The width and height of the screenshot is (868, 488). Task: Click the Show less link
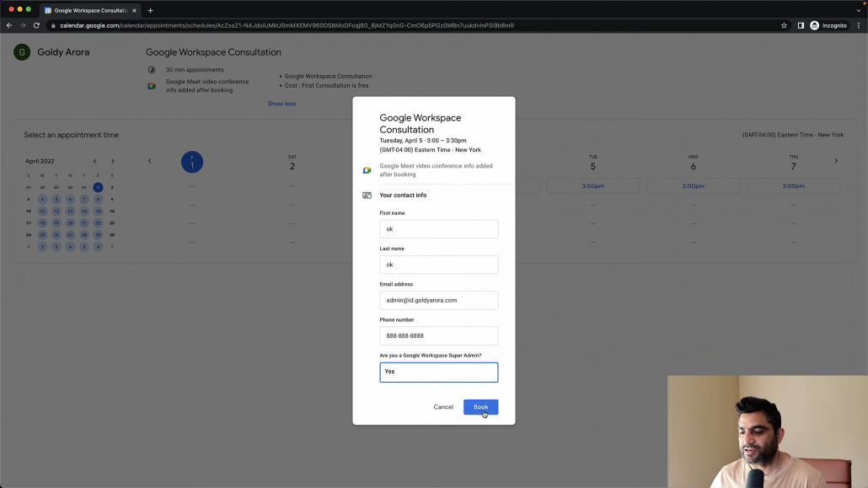[281, 104]
